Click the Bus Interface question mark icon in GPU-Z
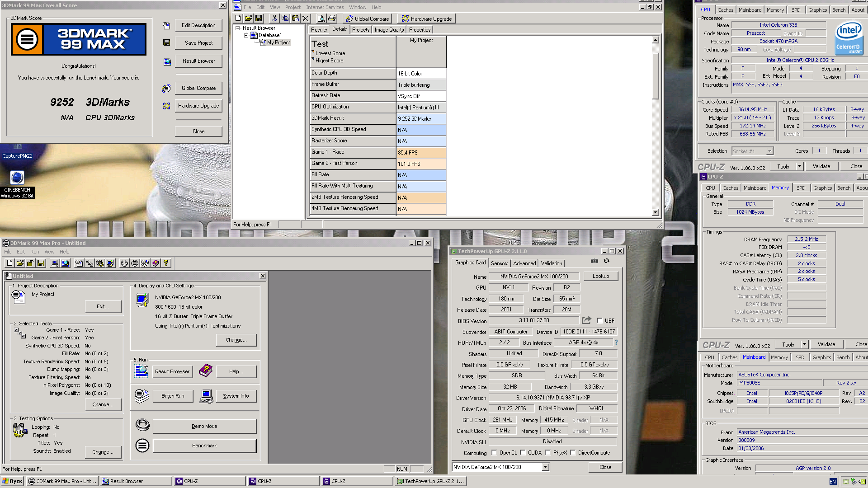Screen dimensions: 868x488 616,343
